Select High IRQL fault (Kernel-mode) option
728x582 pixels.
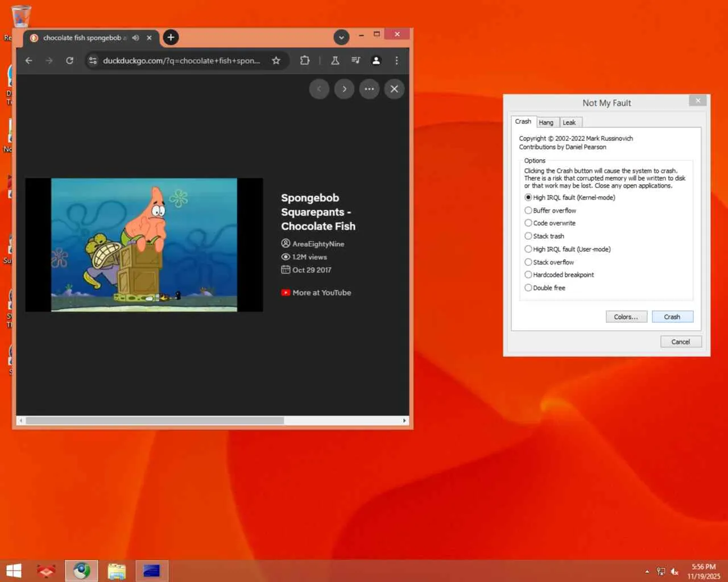coord(569,197)
